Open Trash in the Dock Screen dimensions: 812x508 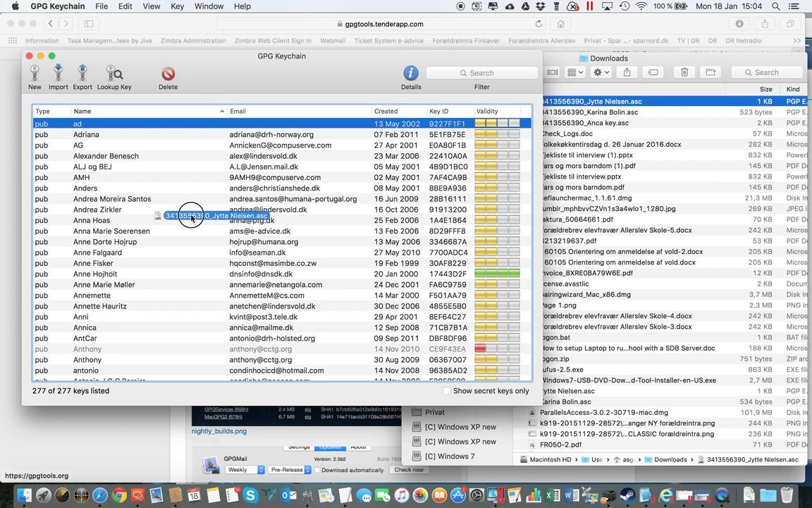[x=787, y=495]
